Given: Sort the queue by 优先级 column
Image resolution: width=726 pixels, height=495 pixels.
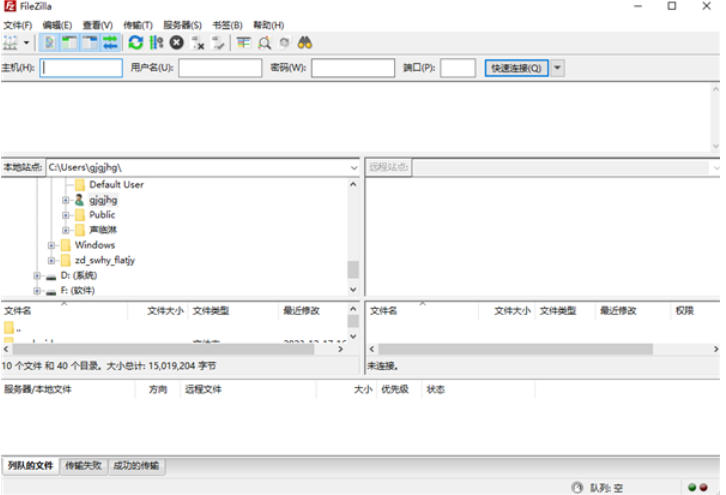Looking at the screenshot, I should click(395, 389).
